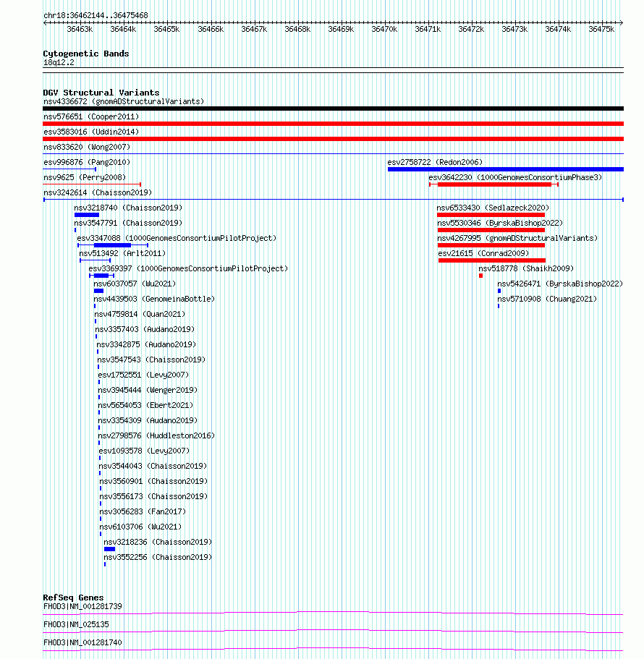Click the blue bar under esv3347088

112,245
